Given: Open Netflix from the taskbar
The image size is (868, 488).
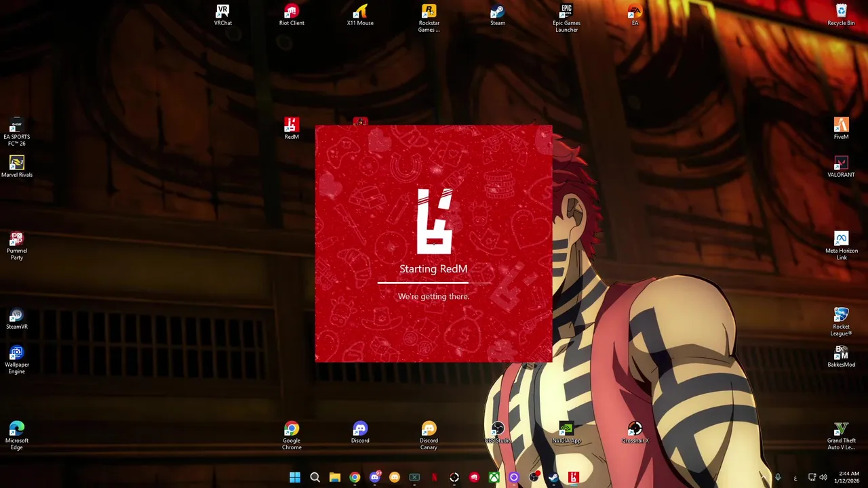Looking at the screenshot, I should point(435,477).
